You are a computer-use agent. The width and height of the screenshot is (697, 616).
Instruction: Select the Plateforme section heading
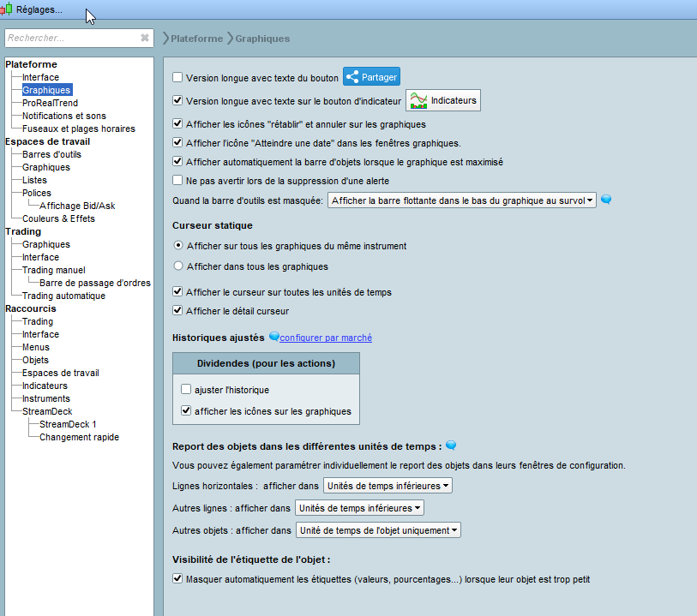31,64
